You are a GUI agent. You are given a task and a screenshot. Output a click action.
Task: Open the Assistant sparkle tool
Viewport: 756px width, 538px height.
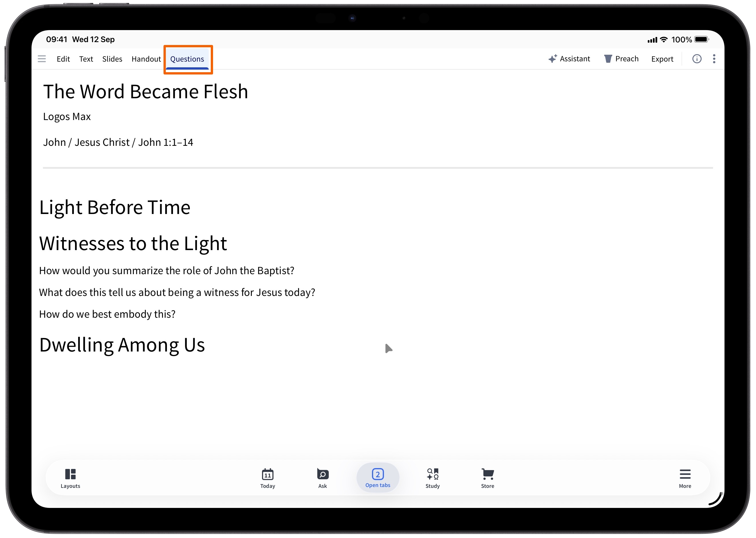pyautogui.click(x=569, y=59)
